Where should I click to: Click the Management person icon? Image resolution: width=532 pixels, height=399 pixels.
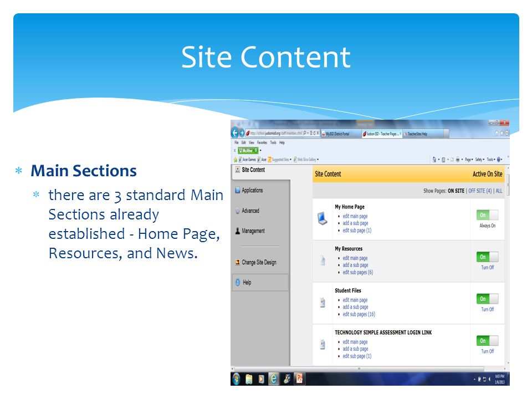[x=238, y=231]
